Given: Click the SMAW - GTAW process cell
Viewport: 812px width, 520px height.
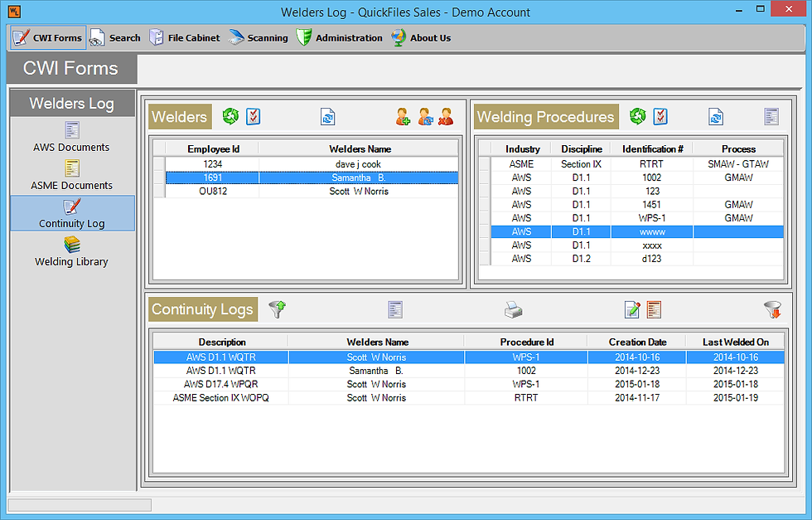Looking at the screenshot, I should 738,164.
